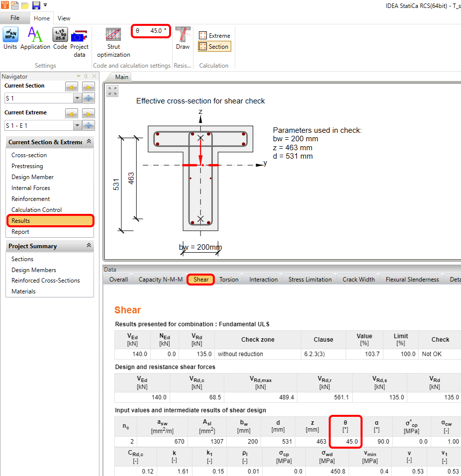
Task: Run the Strut optimization tool
Action: (x=113, y=40)
